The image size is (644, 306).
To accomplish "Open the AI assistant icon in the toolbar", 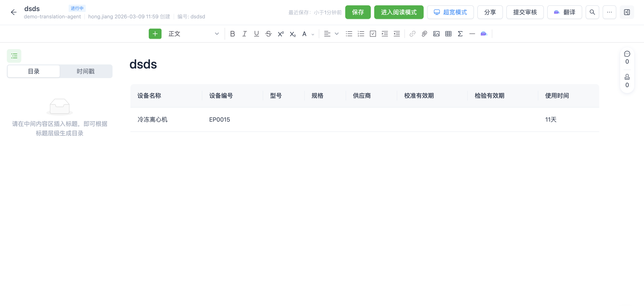I will tap(484, 34).
